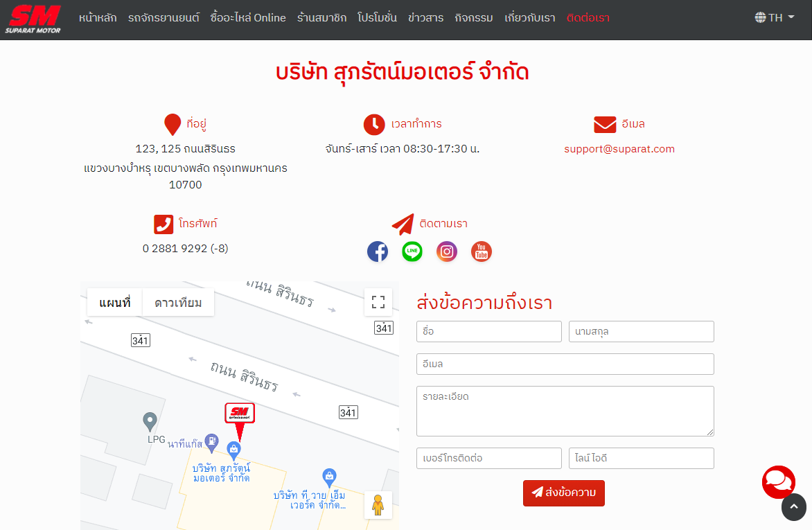Go to ซื้ออะไหล่ Online page
This screenshot has height=530, width=812.
tap(248, 18)
